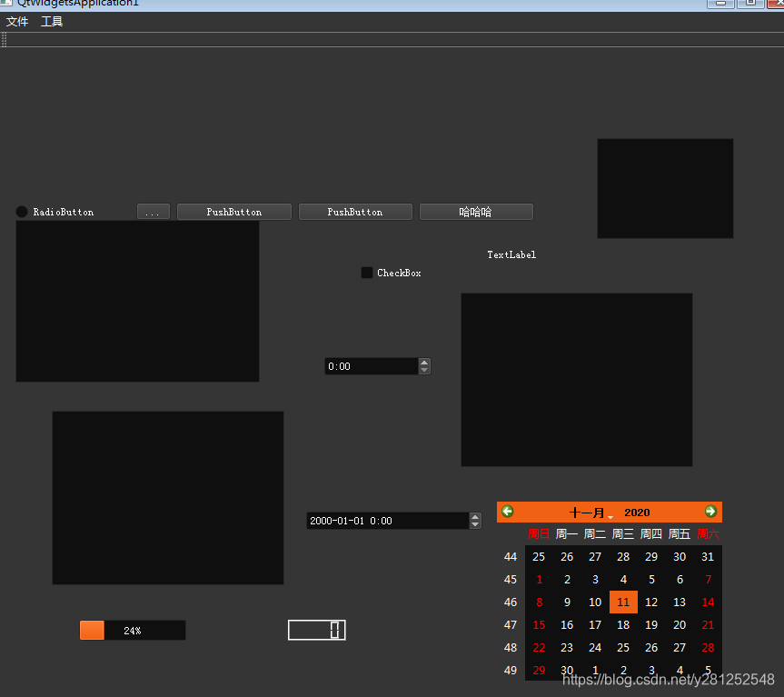Click the dark box above TextLabel
784x697 pixels.
(x=665, y=188)
